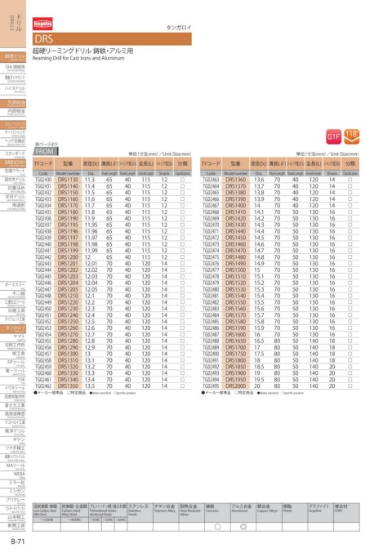Click page number B-71

click(18, 542)
